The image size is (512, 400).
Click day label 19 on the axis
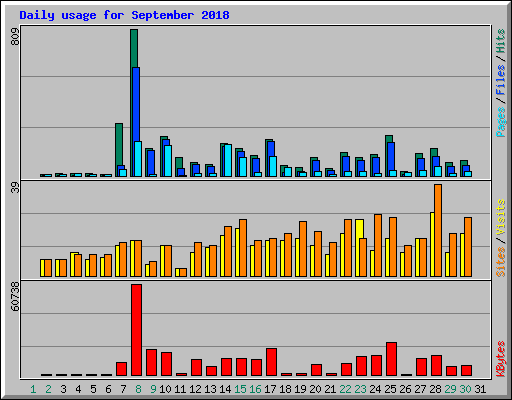point(300,389)
